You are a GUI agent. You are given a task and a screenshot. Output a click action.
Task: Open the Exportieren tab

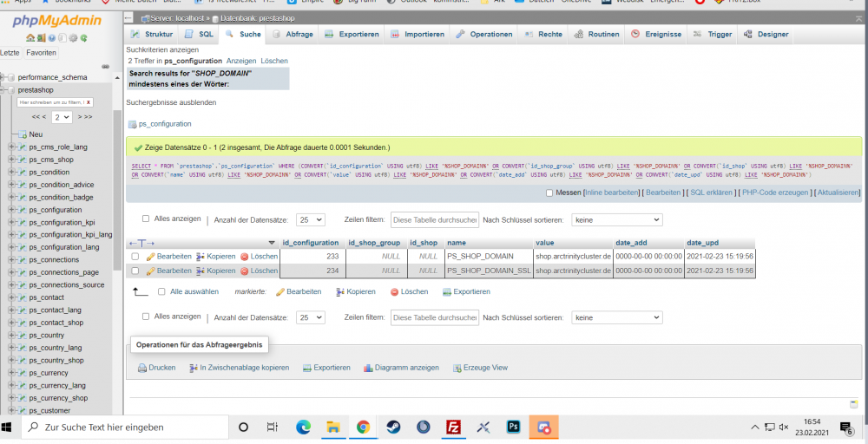pyautogui.click(x=352, y=35)
